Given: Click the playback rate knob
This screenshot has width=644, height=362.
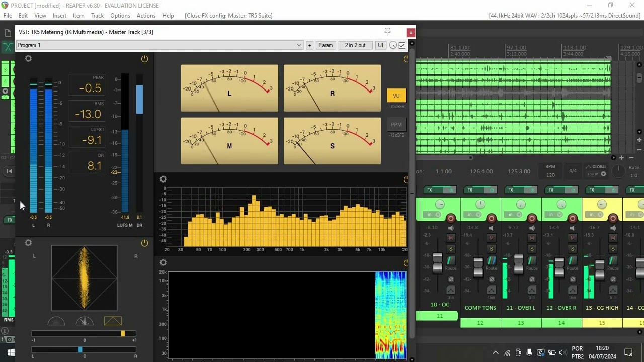Looking at the screenshot, I should (618, 171).
